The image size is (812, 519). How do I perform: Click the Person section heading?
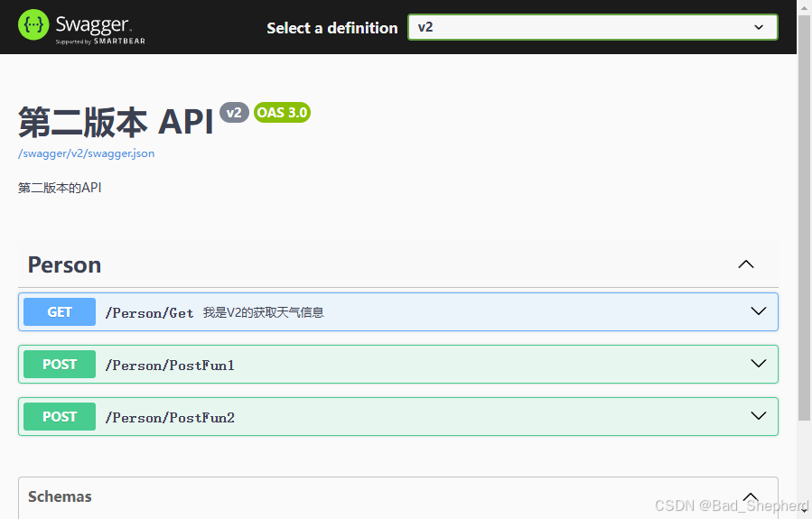pyautogui.click(x=64, y=265)
